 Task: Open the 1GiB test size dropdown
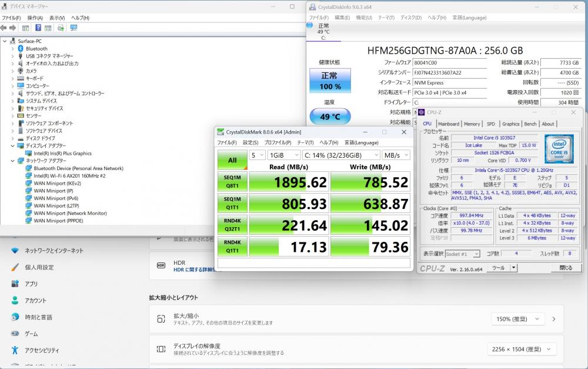coord(284,155)
